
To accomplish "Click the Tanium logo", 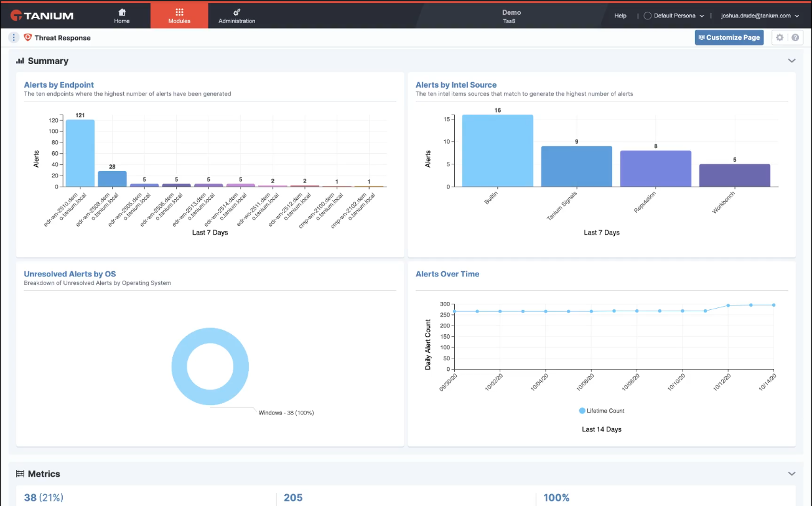I will (42, 16).
